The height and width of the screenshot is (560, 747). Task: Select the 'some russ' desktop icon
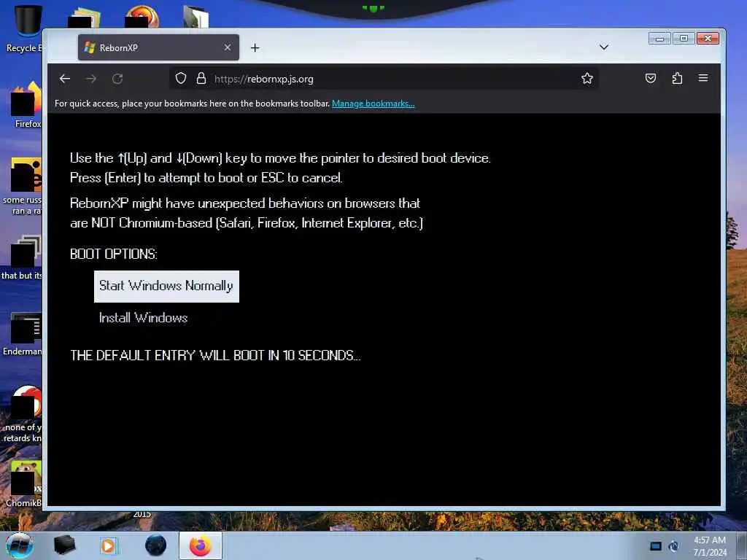tap(23, 186)
